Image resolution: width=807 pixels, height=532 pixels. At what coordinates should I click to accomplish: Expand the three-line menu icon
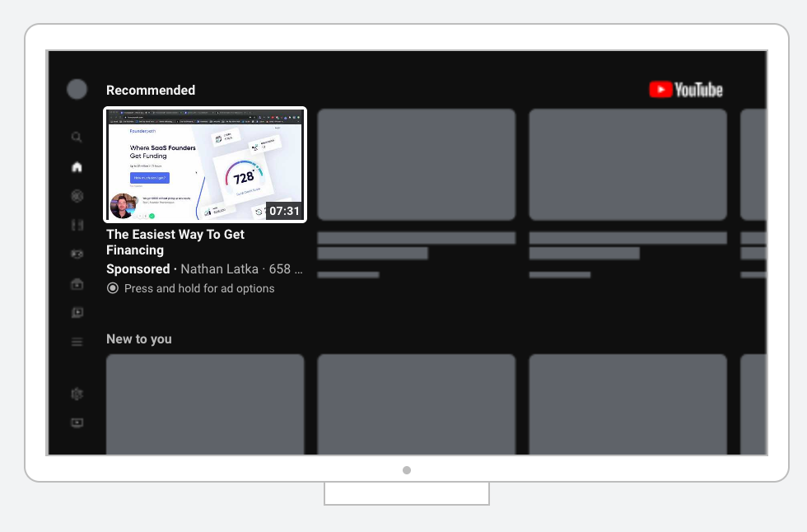pos(77,342)
